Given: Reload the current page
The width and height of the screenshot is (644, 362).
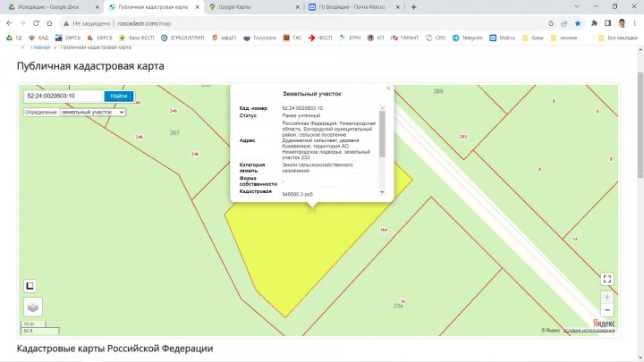Looking at the screenshot, I should tap(36, 23).
